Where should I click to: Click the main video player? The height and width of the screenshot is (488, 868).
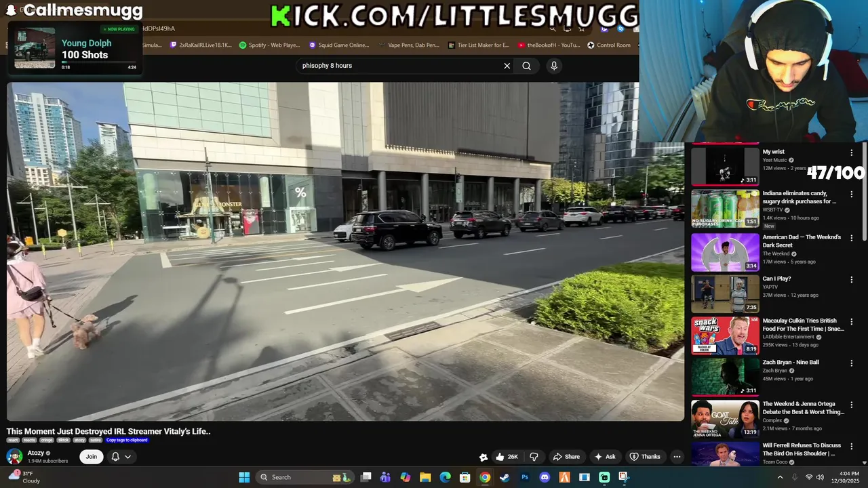tap(345, 251)
